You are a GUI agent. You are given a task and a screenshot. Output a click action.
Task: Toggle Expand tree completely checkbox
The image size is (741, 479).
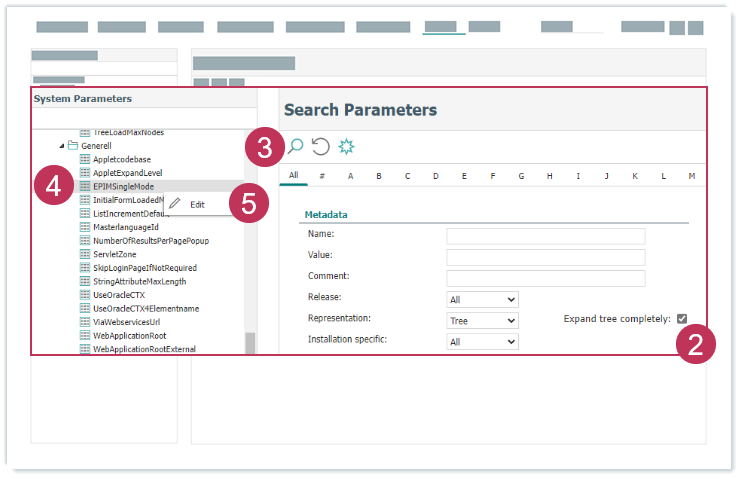[x=682, y=319]
